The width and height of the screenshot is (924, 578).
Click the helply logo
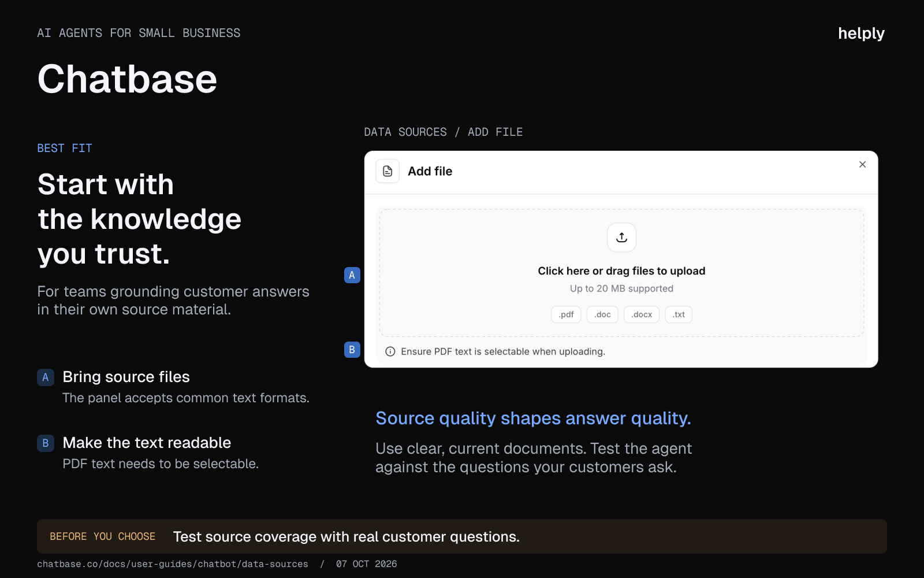coord(861,34)
